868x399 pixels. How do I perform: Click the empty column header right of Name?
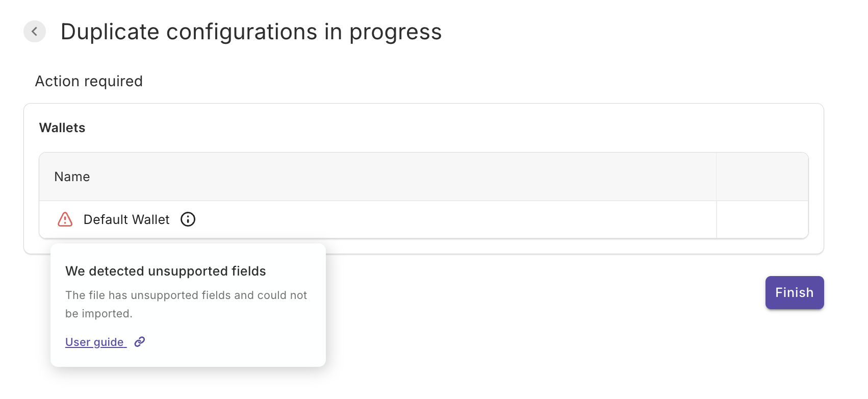762,177
